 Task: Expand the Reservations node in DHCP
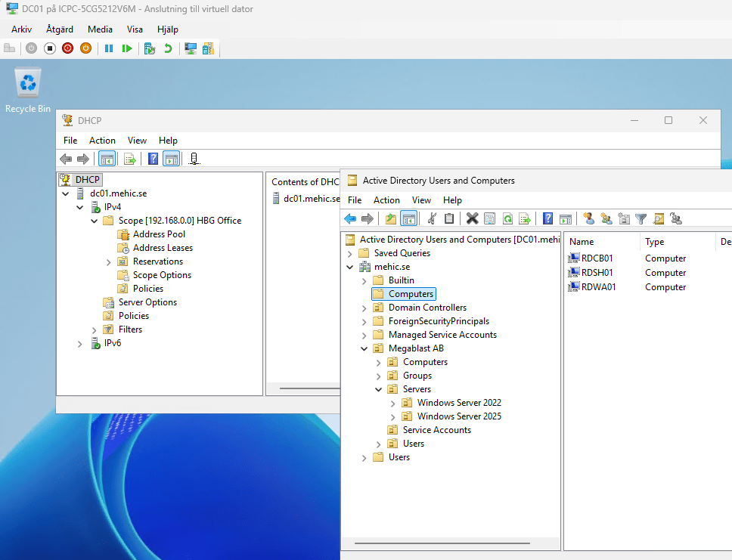tap(108, 261)
